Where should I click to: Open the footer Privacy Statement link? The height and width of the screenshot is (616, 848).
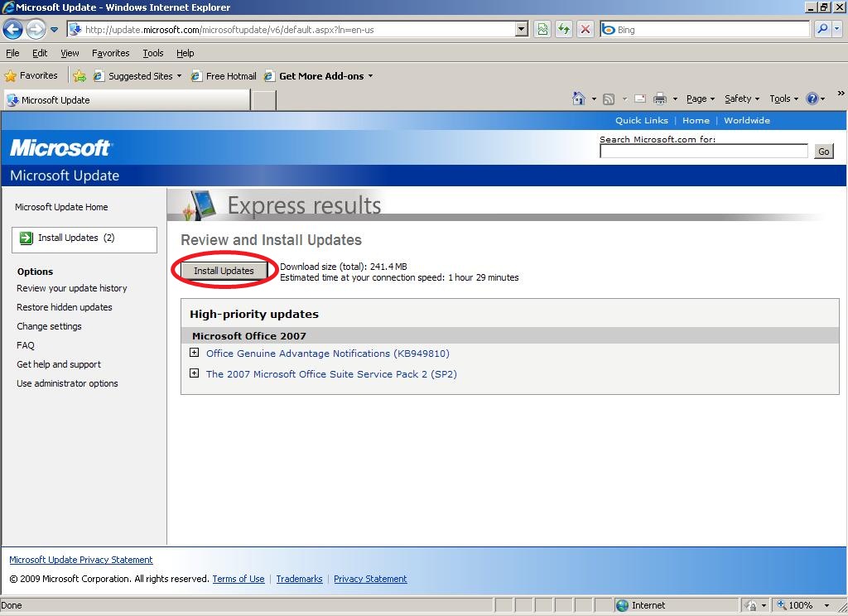pos(370,579)
